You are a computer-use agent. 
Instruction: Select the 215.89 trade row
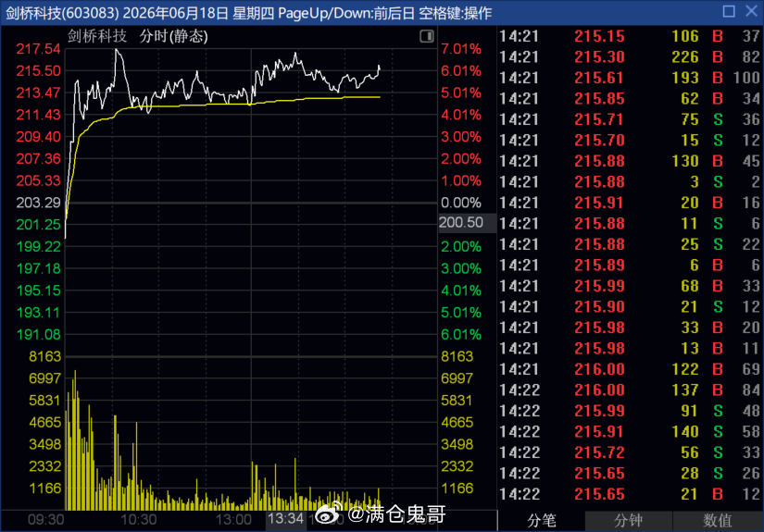coord(630,266)
